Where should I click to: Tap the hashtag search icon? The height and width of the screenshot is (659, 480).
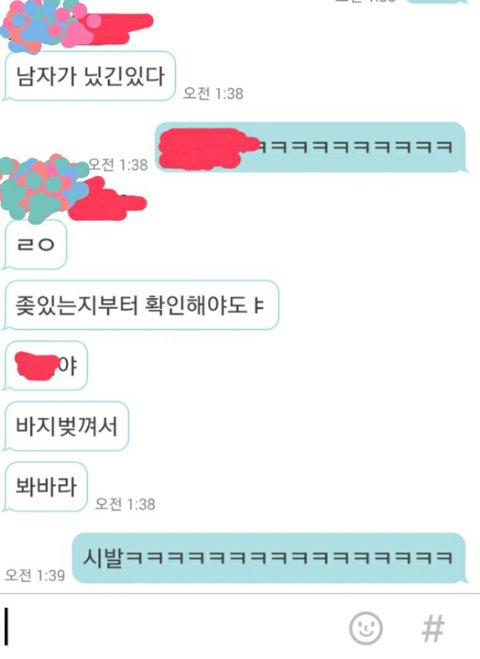[433, 628]
